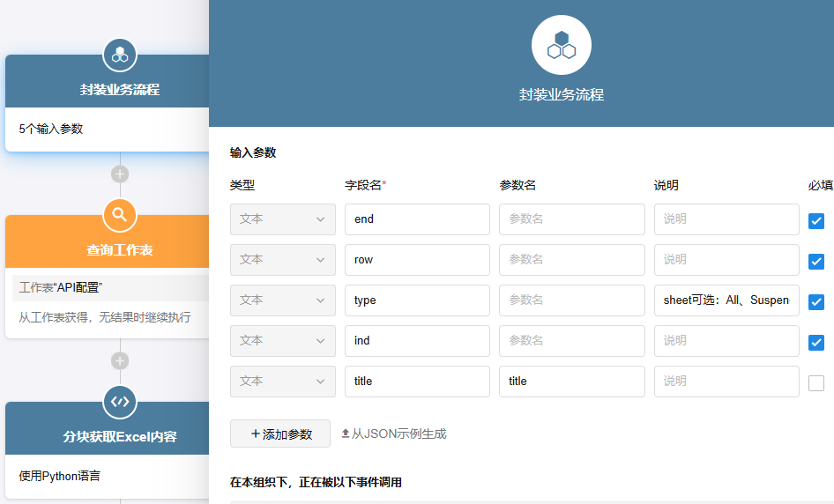Click the magnifier icon on 查询工作表 node
The height and width of the screenshot is (504, 834).
click(x=120, y=214)
